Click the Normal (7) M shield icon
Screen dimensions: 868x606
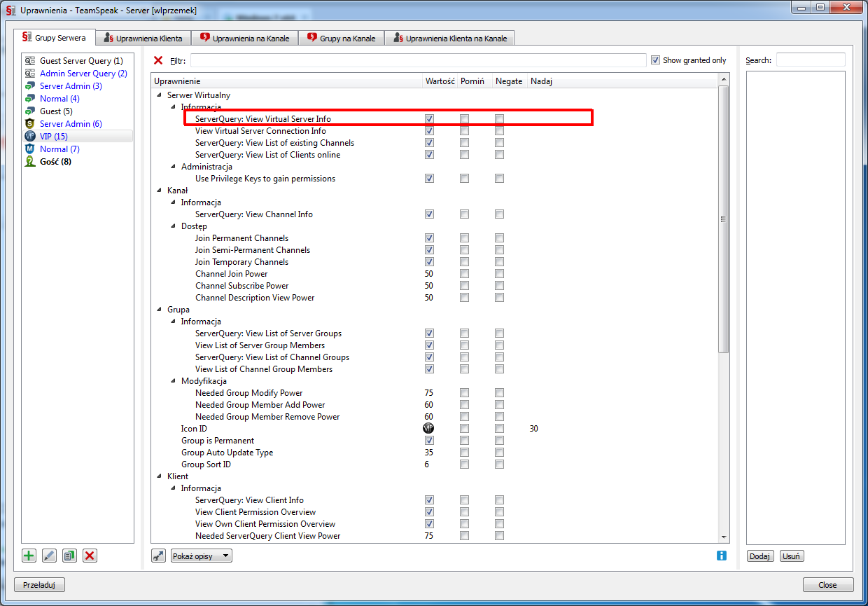click(30, 149)
